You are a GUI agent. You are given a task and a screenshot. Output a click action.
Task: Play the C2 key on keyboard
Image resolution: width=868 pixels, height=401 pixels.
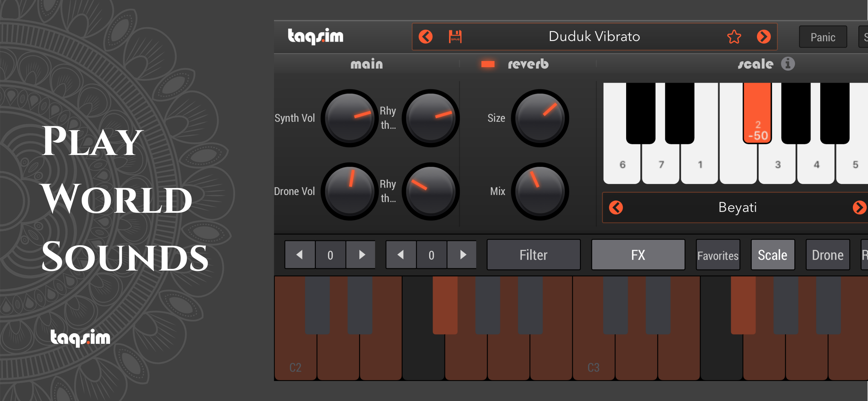pos(295,357)
